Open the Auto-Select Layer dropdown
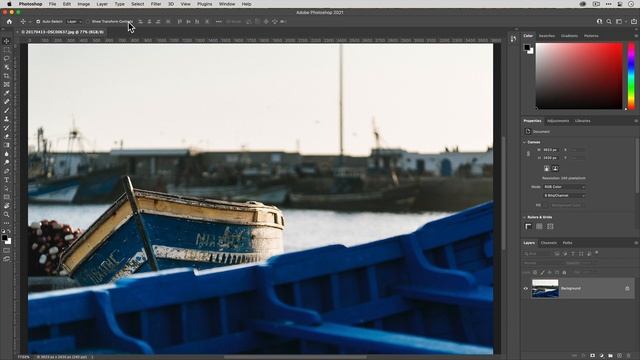 tap(74, 22)
